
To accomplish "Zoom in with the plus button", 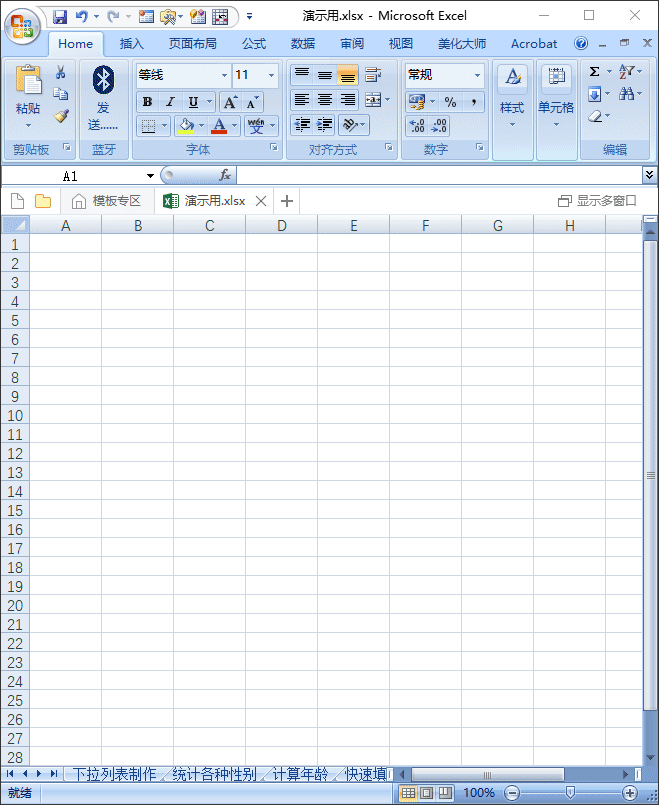I will pos(630,793).
